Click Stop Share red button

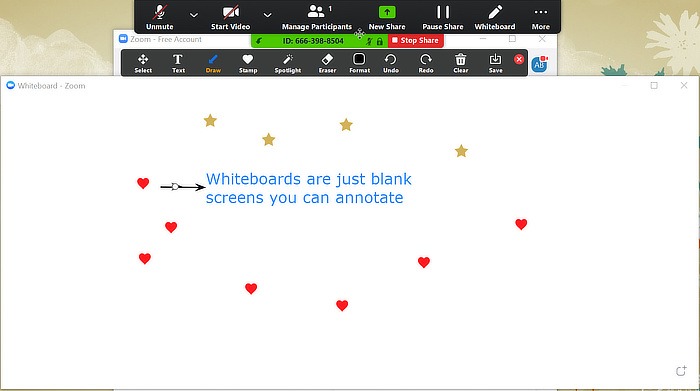[416, 40]
